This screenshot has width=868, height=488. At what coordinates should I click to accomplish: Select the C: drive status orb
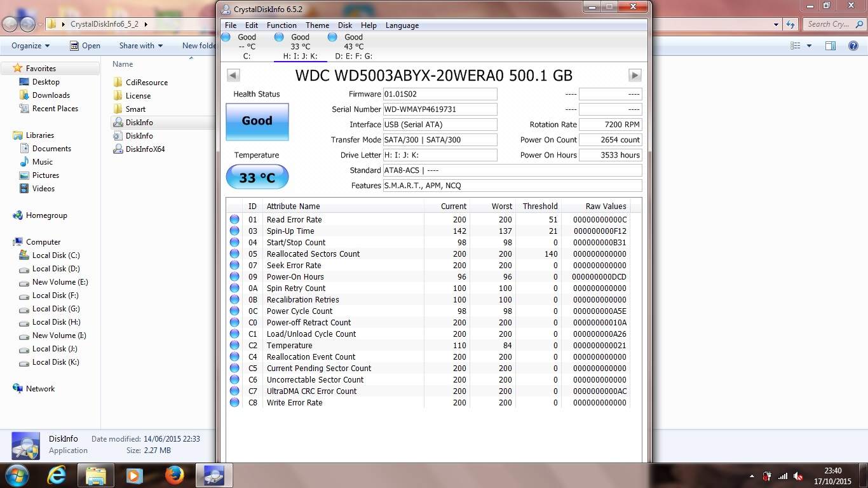click(x=226, y=37)
